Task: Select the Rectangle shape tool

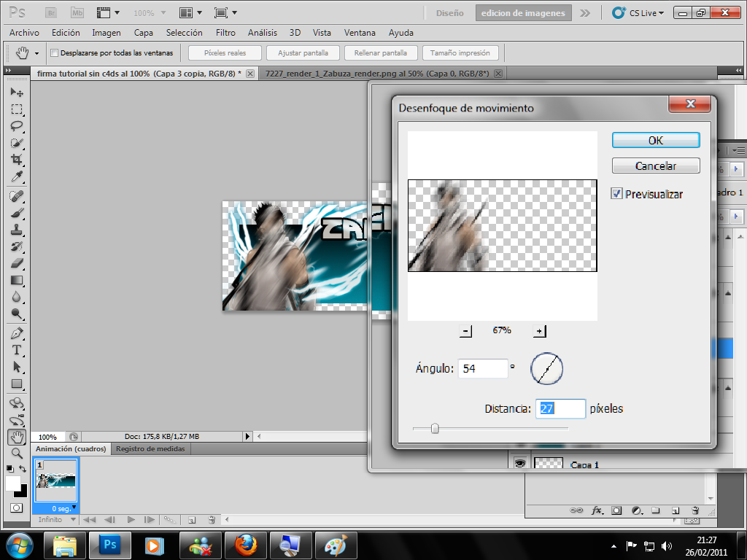Action: tap(17, 384)
